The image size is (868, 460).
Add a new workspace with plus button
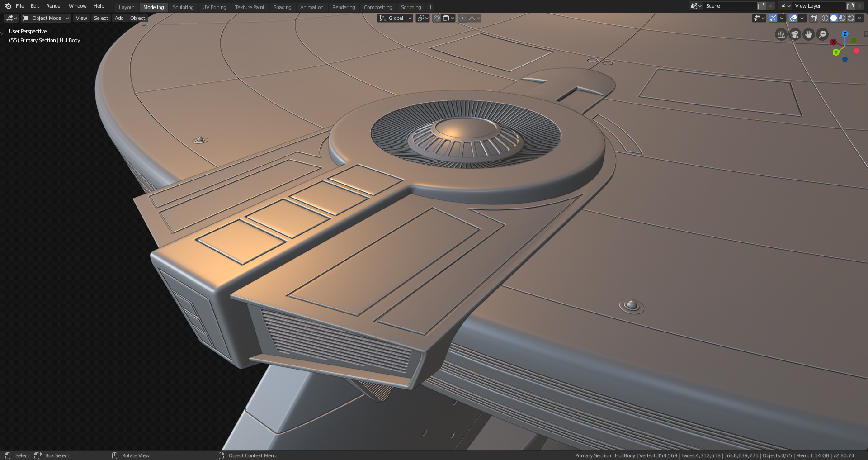click(x=430, y=7)
